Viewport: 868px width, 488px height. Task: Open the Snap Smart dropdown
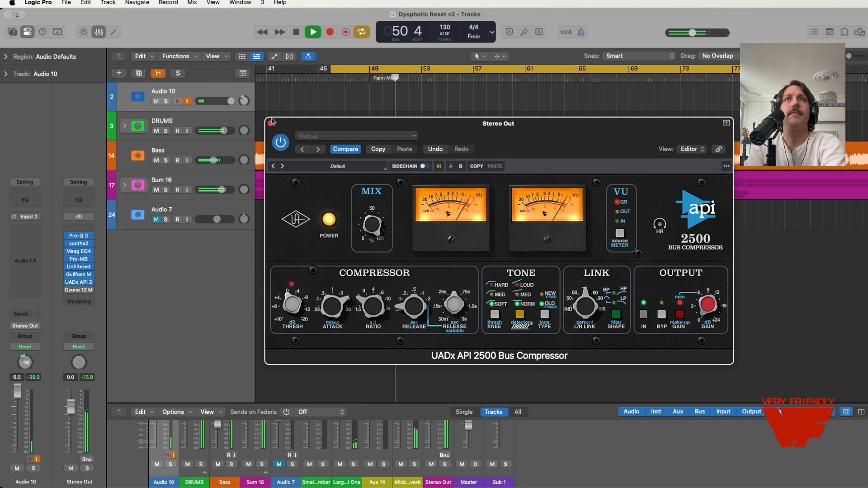click(x=639, y=56)
